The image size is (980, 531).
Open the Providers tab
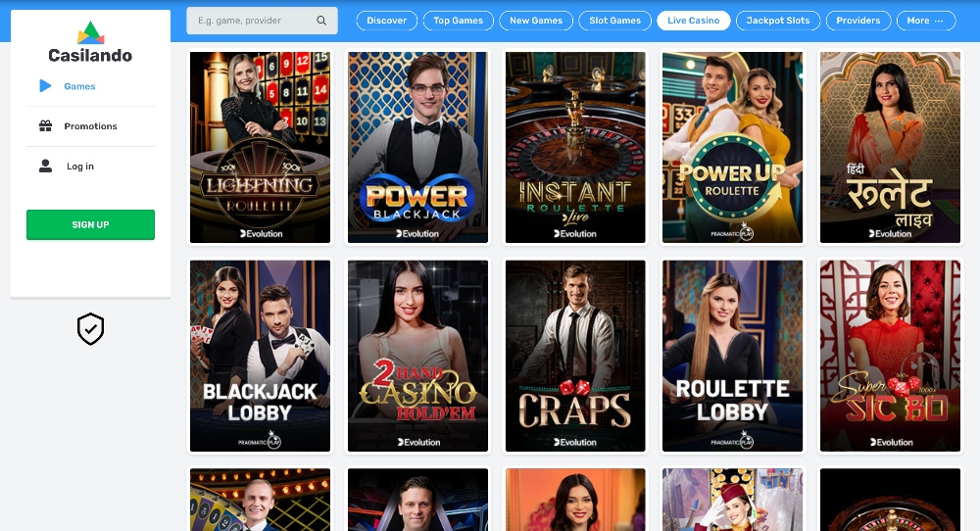pyautogui.click(x=858, y=21)
